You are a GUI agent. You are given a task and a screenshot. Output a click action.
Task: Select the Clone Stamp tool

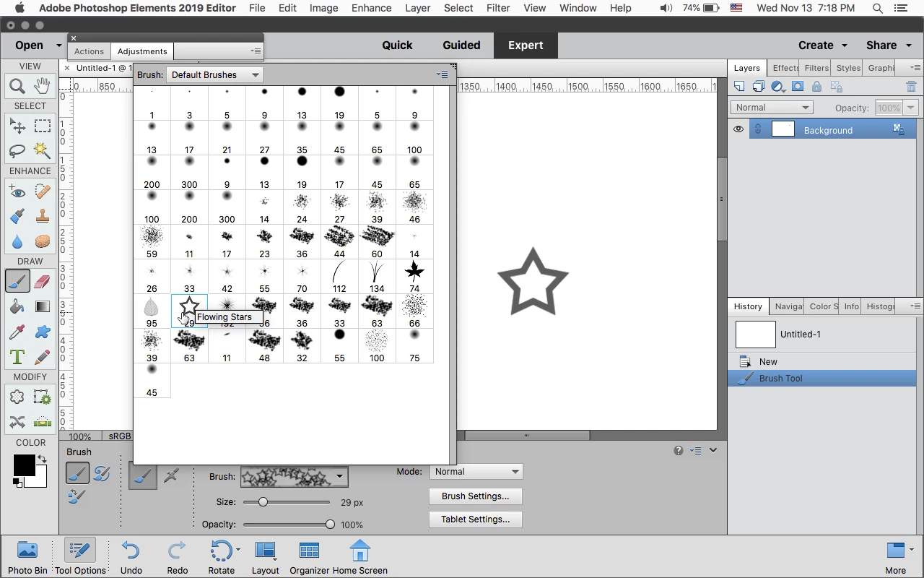pyautogui.click(x=43, y=216)
